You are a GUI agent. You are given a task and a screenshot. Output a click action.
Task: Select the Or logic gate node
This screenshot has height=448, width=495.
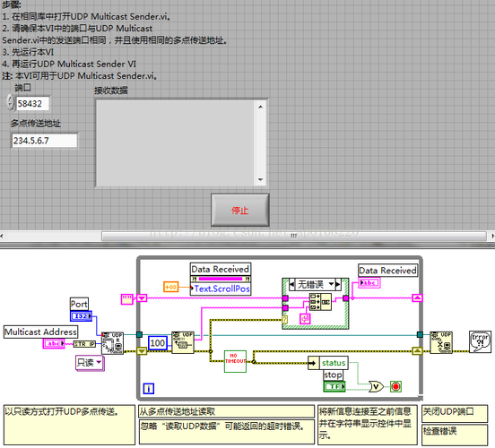tap(376, 386)
